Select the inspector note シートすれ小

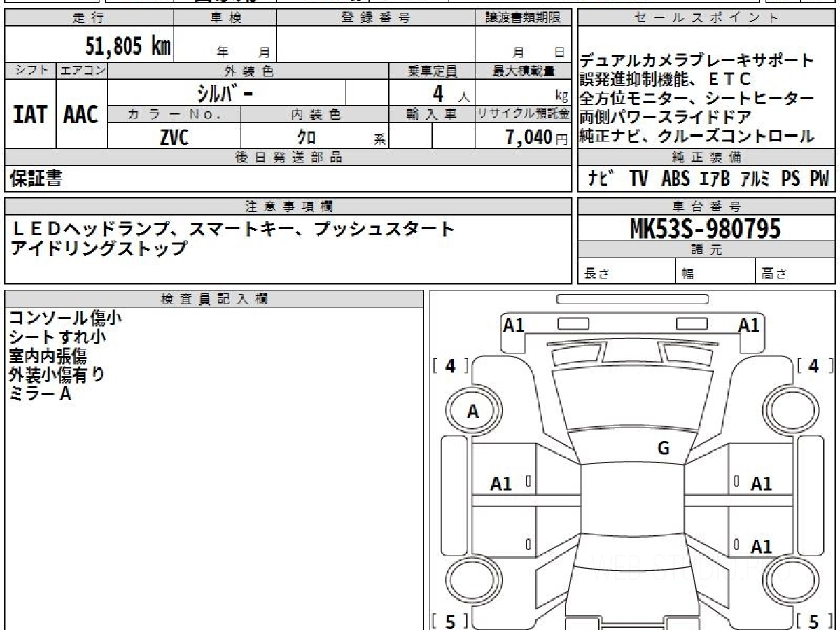coord(57,337)
